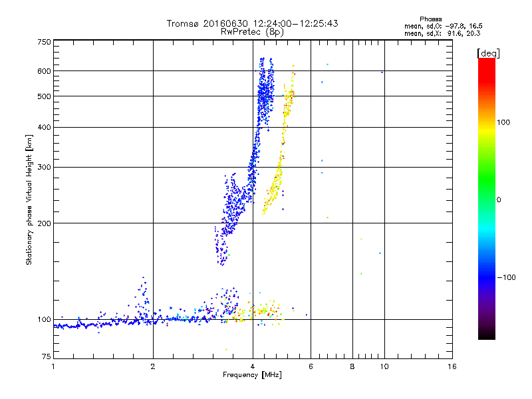532x399 pixels.
Task: Click the blue E-layer spike near 2 MHz
Action: 144,299
